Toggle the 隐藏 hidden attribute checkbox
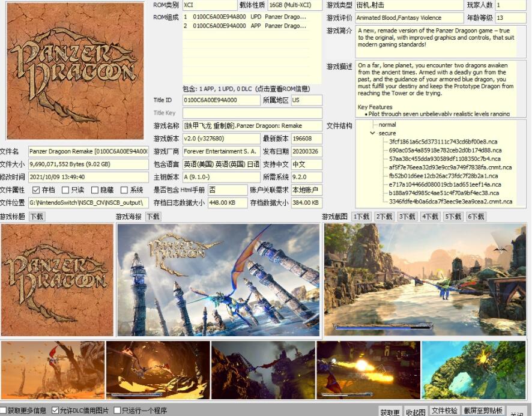The width and height of the screenshot is (532, 416). (x=95, y=190)
